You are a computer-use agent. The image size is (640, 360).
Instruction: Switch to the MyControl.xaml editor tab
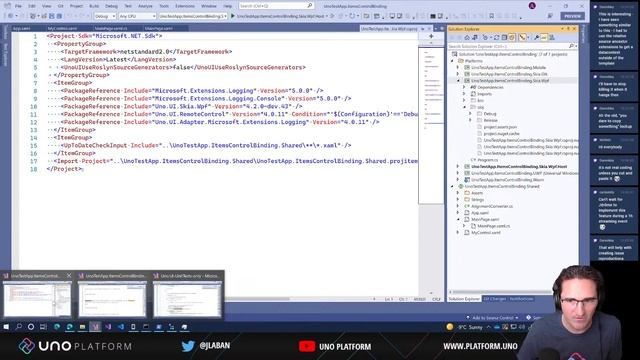click(x=62, y=29)
